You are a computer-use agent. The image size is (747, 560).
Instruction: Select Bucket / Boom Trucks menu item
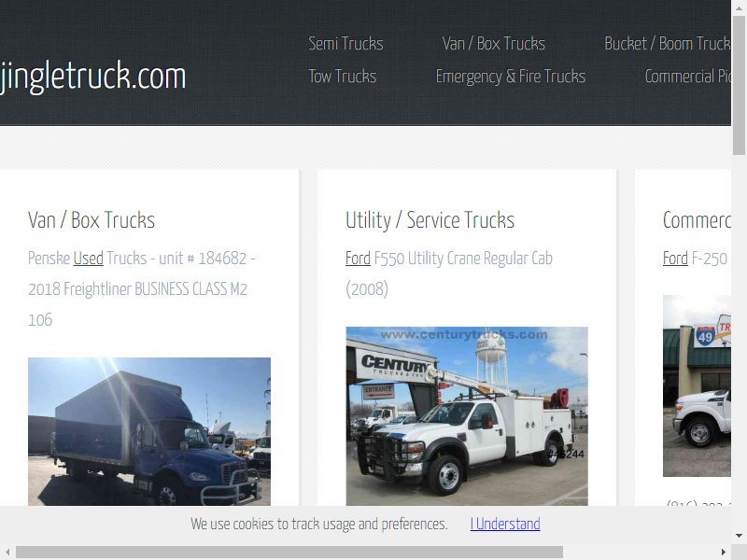point(668,44)
